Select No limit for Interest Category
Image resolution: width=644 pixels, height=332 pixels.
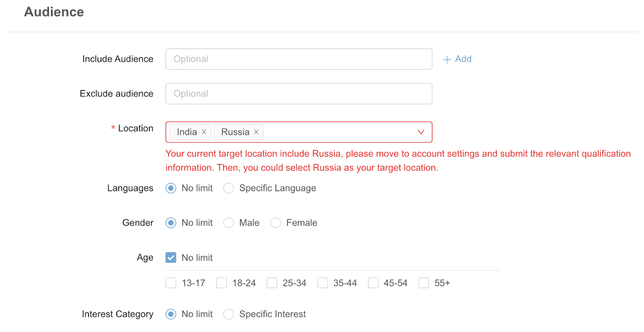(x=171, y=314)
